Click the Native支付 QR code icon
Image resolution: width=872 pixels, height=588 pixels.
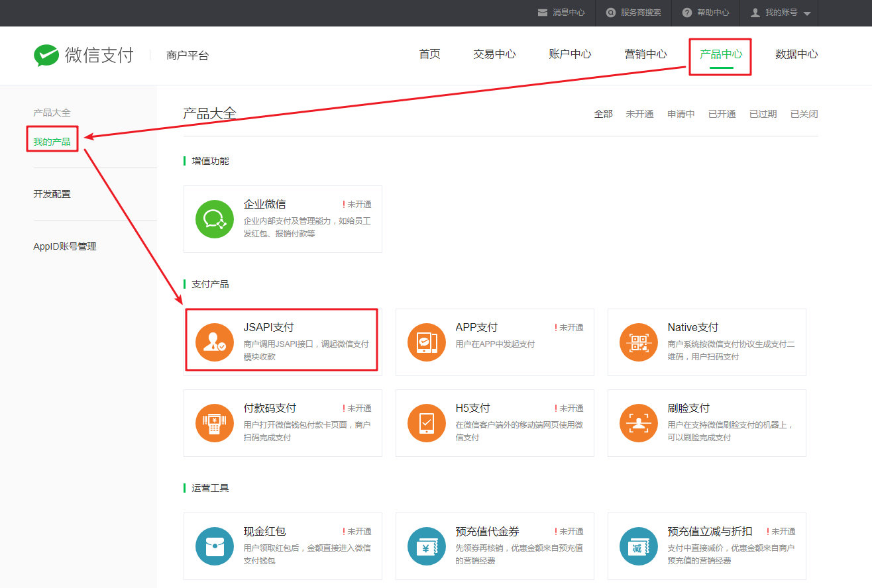[639, 342]
